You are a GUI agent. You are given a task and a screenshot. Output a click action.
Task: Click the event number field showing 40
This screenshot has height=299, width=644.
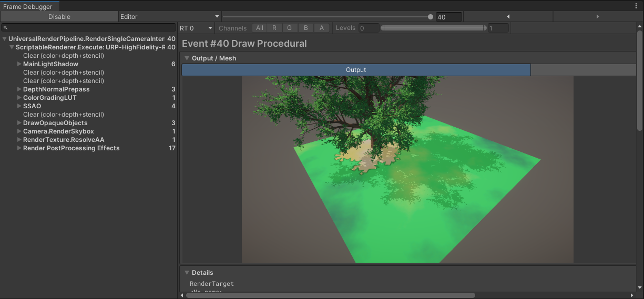(x=448, y=17)
